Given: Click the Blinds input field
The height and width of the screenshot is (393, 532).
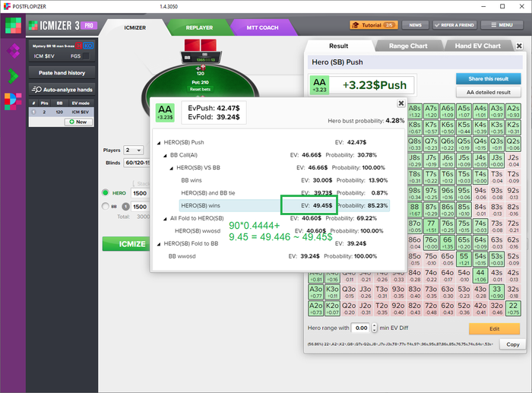Looking at the screenshot, I should (137, 163).
